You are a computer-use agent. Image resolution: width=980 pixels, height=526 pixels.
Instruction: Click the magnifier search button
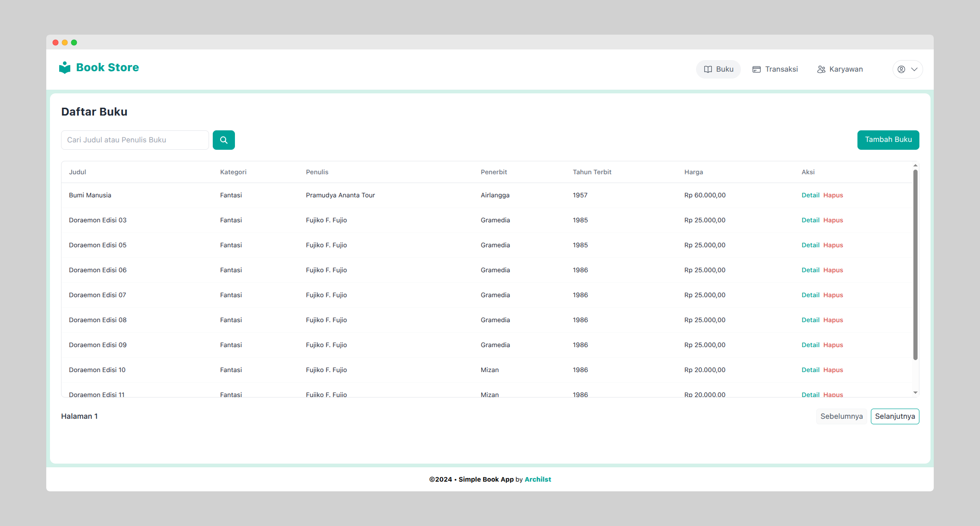(223, 140)
